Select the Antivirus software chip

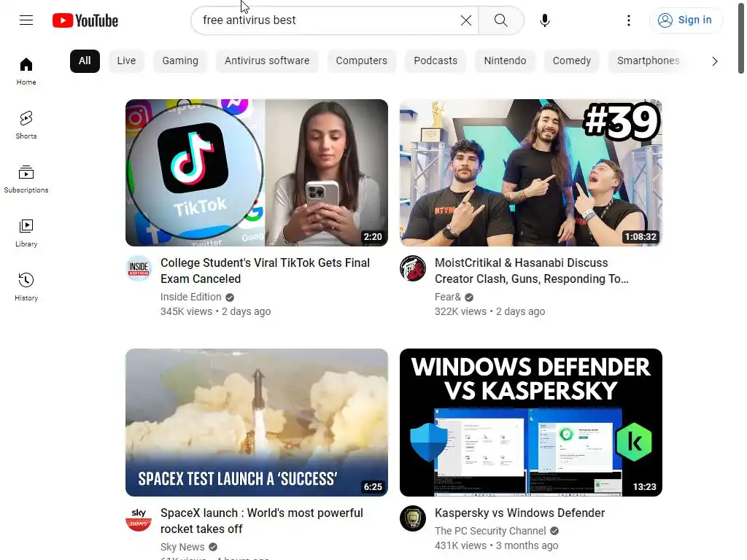point(267,61)
